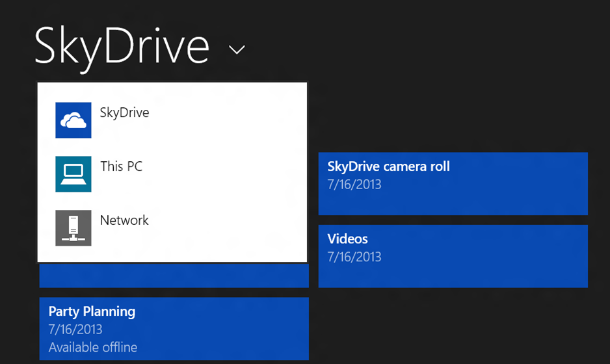Click camera roll date 7/16/2013
Image resolution: width=610 pixels, height=364 pixels.
(x=354, y=185)
